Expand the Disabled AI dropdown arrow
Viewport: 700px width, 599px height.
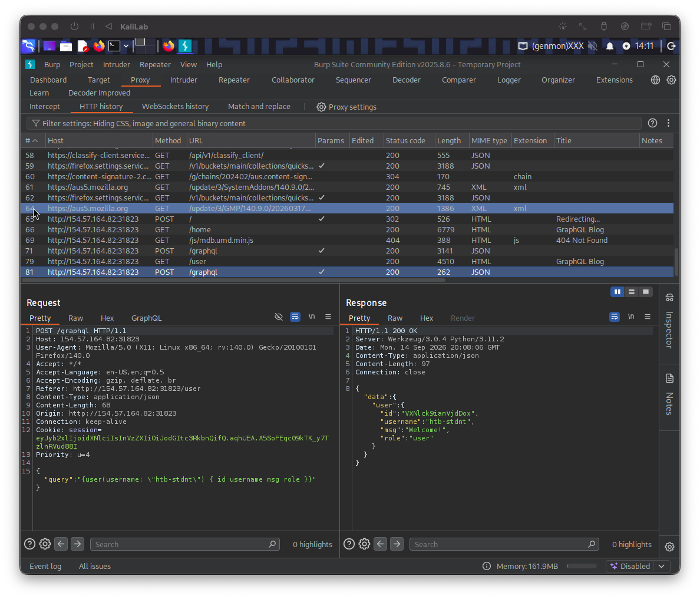tap(662, 566)
